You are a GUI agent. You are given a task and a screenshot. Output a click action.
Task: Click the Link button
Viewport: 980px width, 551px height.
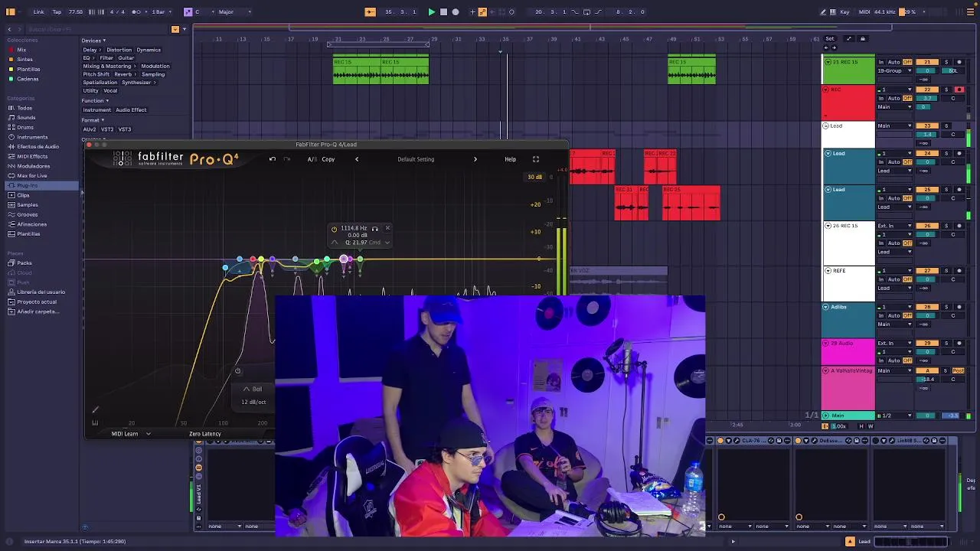tap(38, 11)
